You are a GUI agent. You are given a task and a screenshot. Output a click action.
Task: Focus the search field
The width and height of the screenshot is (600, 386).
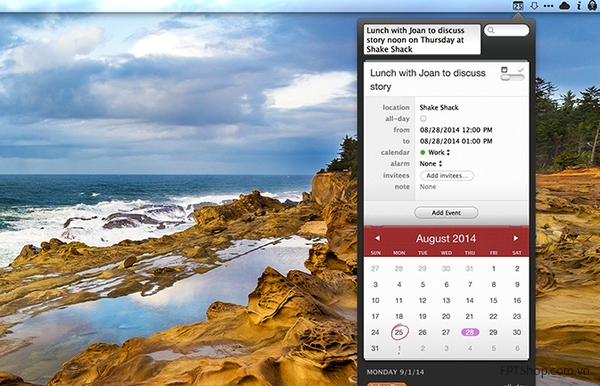coord(507,30)
